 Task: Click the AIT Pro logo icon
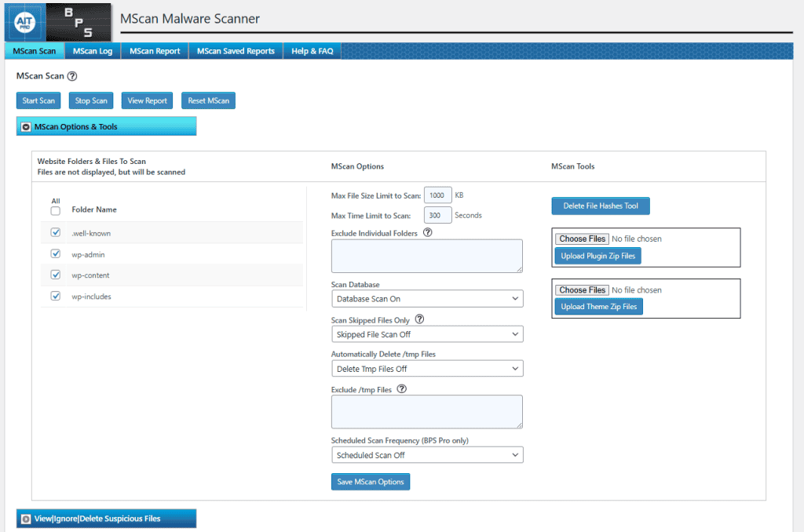[x=25, y=22]
